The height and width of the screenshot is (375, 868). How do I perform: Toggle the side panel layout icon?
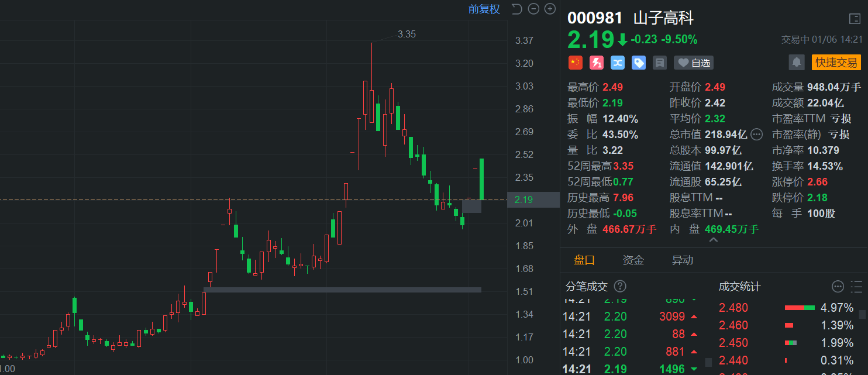pyautogui.click(x=855, y=19)
